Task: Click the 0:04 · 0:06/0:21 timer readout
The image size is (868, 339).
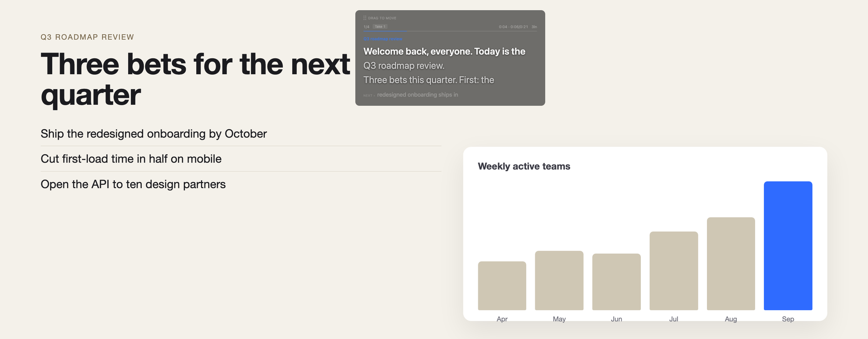Action: [x=513, y=27]
